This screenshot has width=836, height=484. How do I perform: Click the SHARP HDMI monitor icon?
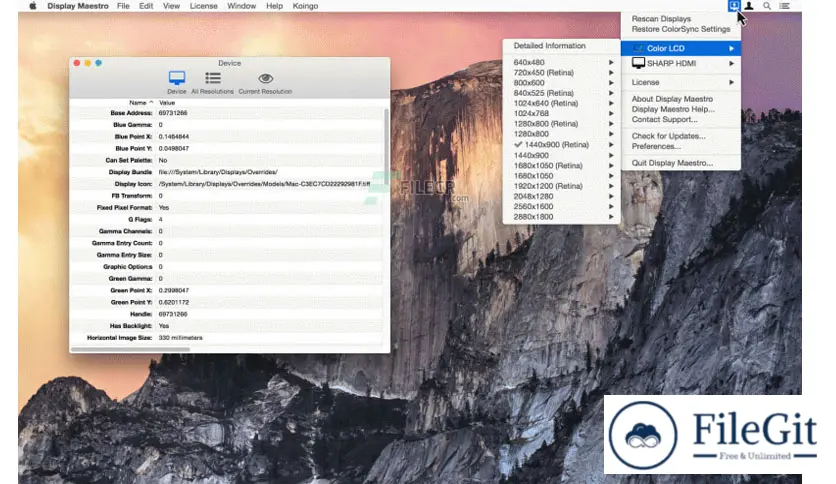638,63
